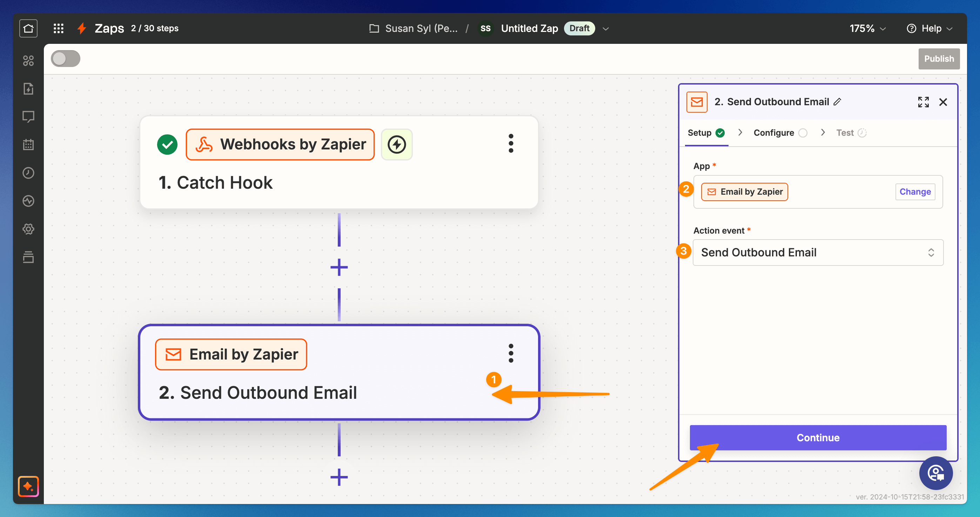This screenshot has height=517, width=980.
Task: Expand the Untitled Zap Draft chevron
Action: 606,28
